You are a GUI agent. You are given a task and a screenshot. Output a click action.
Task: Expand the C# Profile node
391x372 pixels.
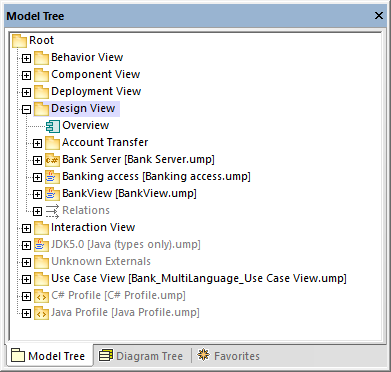[26, 297]
